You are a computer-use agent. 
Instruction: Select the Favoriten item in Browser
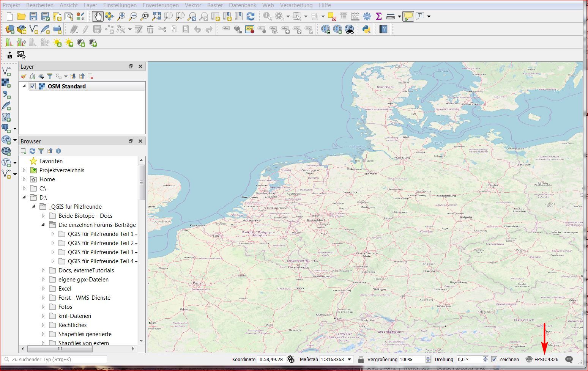pyautogui.click(x=51, y=161)
